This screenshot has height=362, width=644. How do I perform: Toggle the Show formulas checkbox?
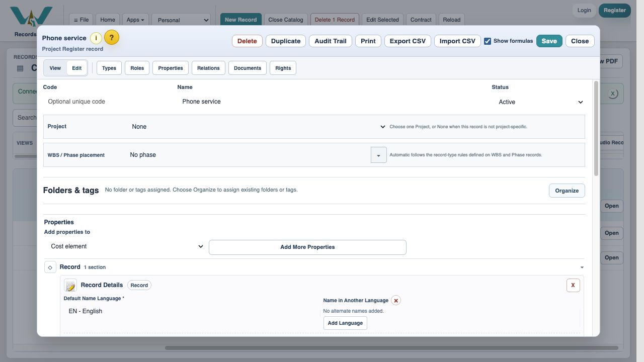(488, 41)
